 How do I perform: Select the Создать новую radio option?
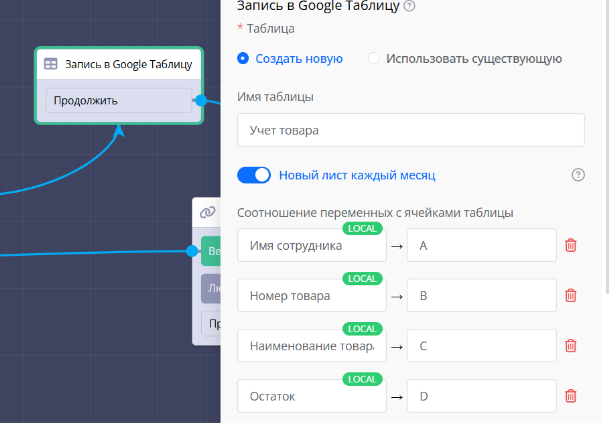click(x=243, y=59)
